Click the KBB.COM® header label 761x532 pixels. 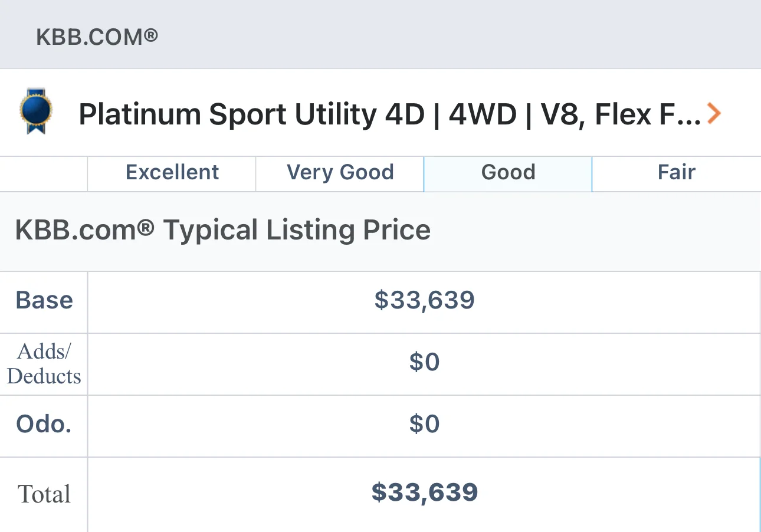point(97,38)
